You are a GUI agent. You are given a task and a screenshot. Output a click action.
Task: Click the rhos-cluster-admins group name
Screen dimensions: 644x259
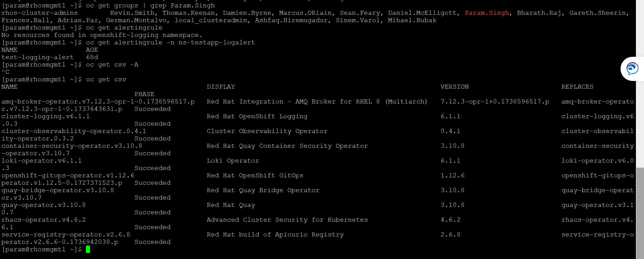point(39,13)
